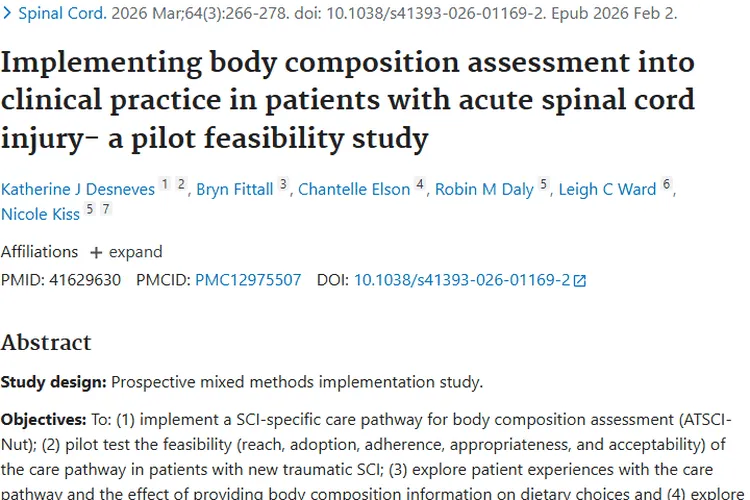Show affiliation 4 next to Chantelle Elson
Image resolution: width=750 pixels, height=500 pixels.
coord(420,185)
